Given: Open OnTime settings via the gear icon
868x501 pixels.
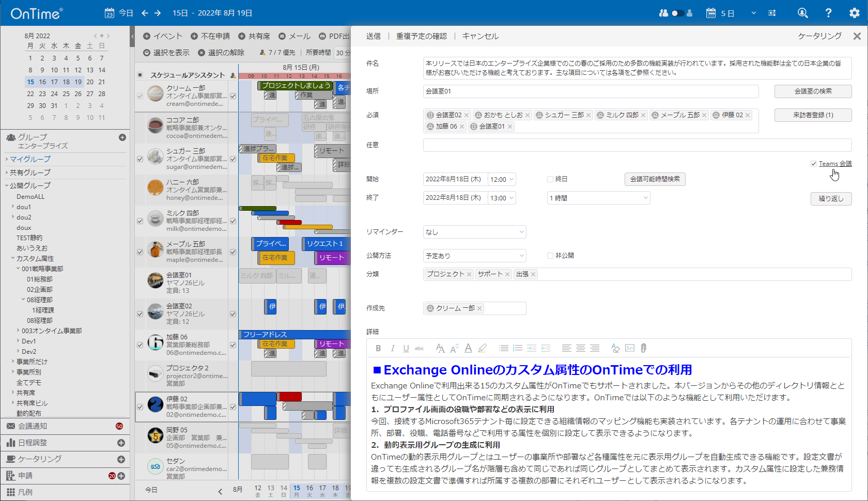Looking at the screenshot, I should (855, 12).
